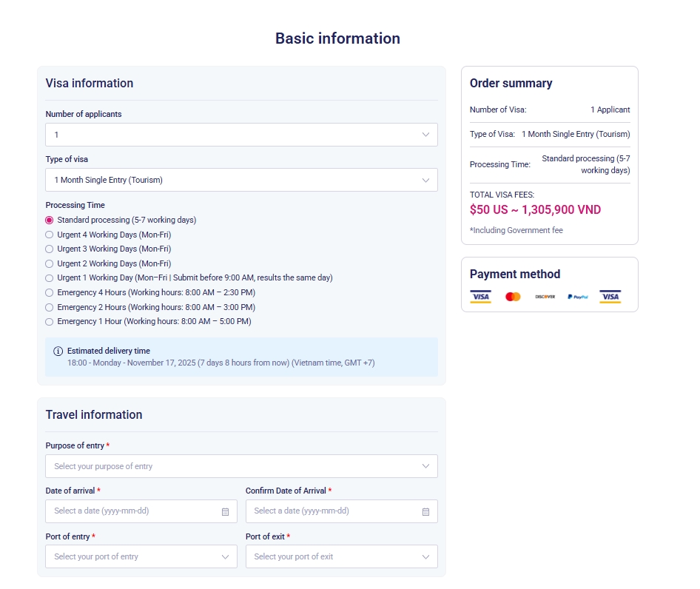Open the calendar icon for Confirm Date of Arrival
This screenshot has width=700, height=589.
(x=426, y=511)
